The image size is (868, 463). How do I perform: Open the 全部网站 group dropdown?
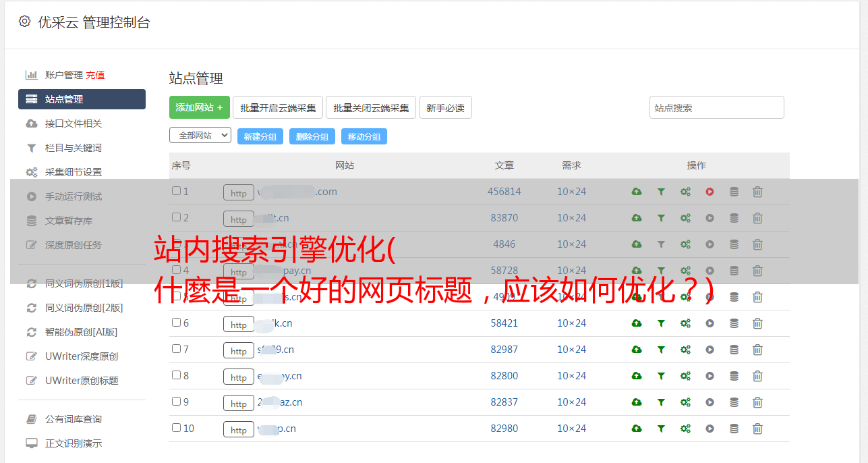200,135
